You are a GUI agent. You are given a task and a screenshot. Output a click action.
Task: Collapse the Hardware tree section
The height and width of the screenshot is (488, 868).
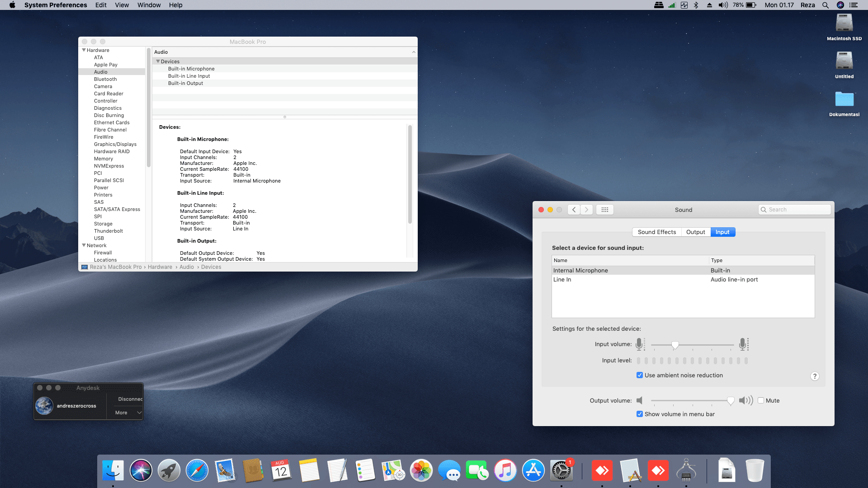pos(84,50)
